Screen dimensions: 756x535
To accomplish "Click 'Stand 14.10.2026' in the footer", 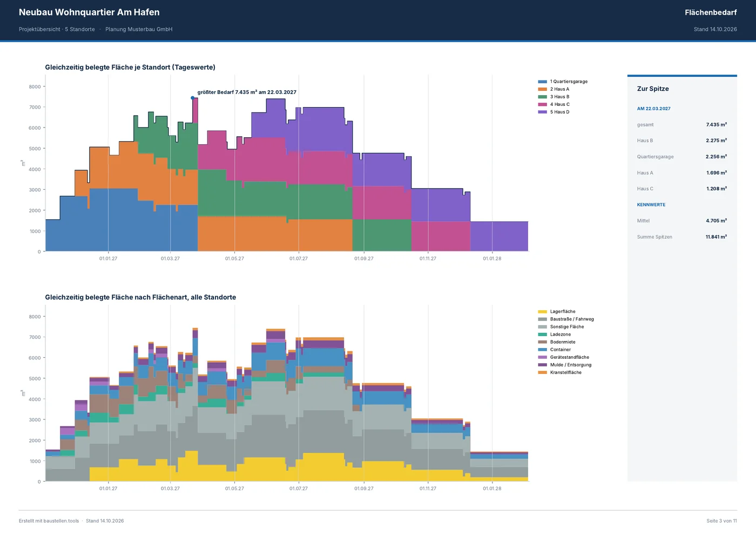I will click(105, 521).
